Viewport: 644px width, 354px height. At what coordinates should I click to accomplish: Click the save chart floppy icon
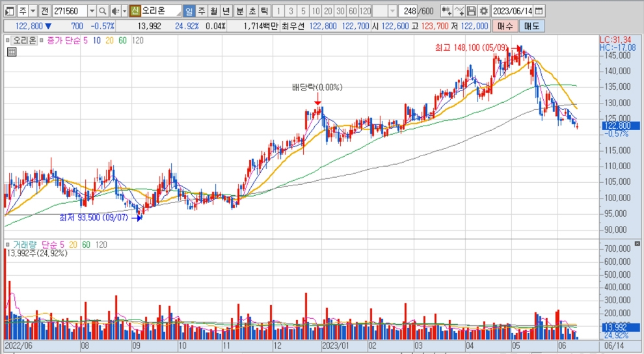click(472, 11)
